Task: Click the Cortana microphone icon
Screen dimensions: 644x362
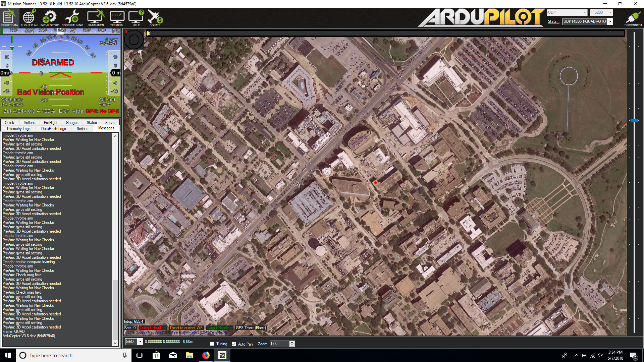Action: coord(124,355)
